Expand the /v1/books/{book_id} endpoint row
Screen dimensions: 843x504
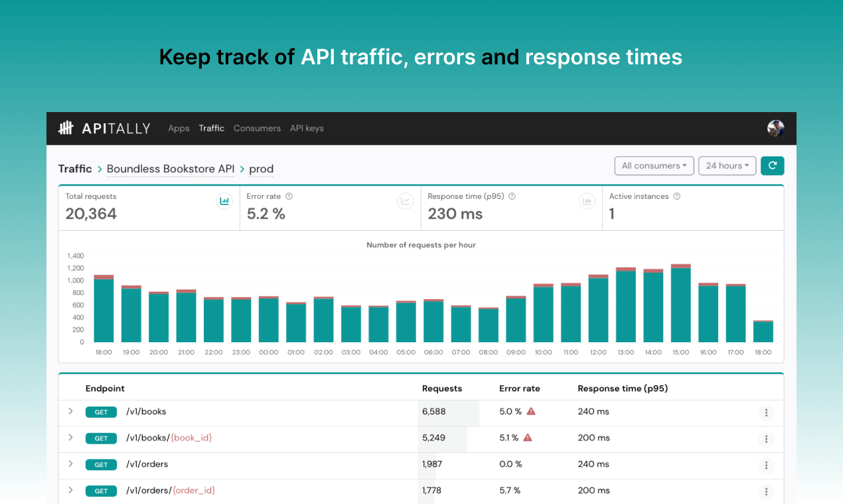click(x=70, y=438)
